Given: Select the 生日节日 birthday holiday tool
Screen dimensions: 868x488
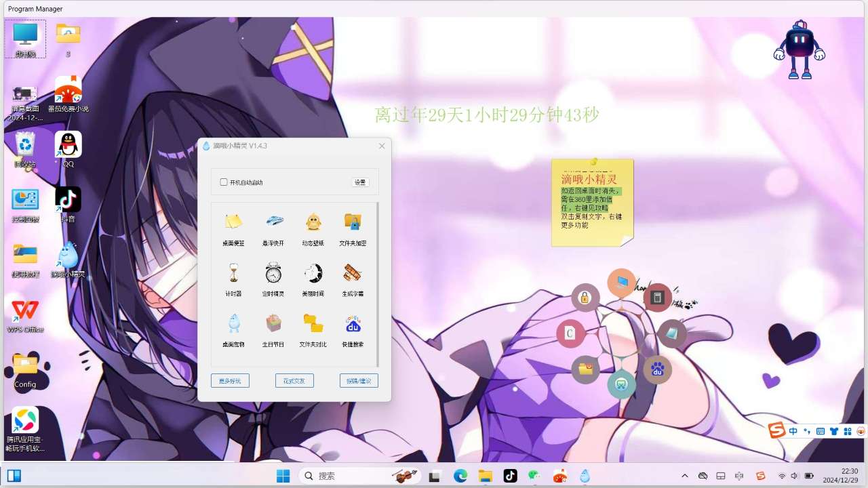Looking at the screenshot, I should (273, 329).
